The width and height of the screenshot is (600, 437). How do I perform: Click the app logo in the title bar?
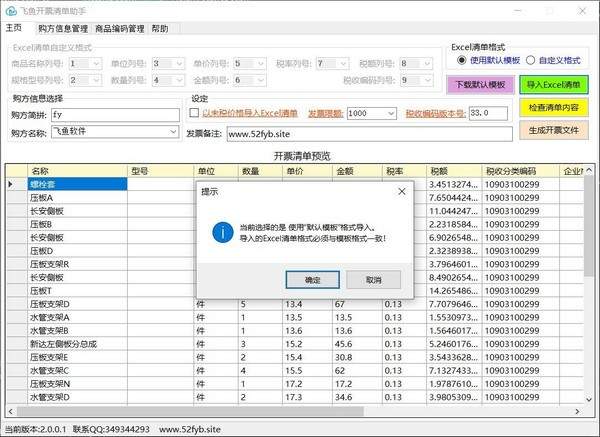10,8
